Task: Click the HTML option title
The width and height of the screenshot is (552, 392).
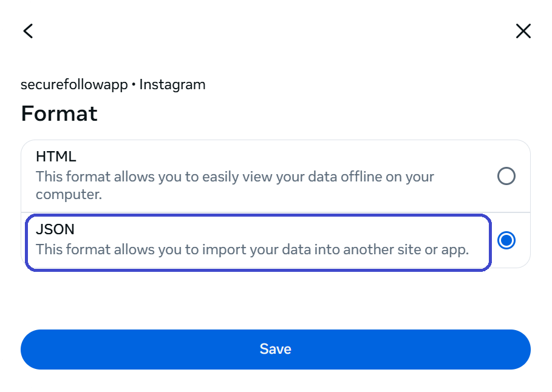Action: 56,157
